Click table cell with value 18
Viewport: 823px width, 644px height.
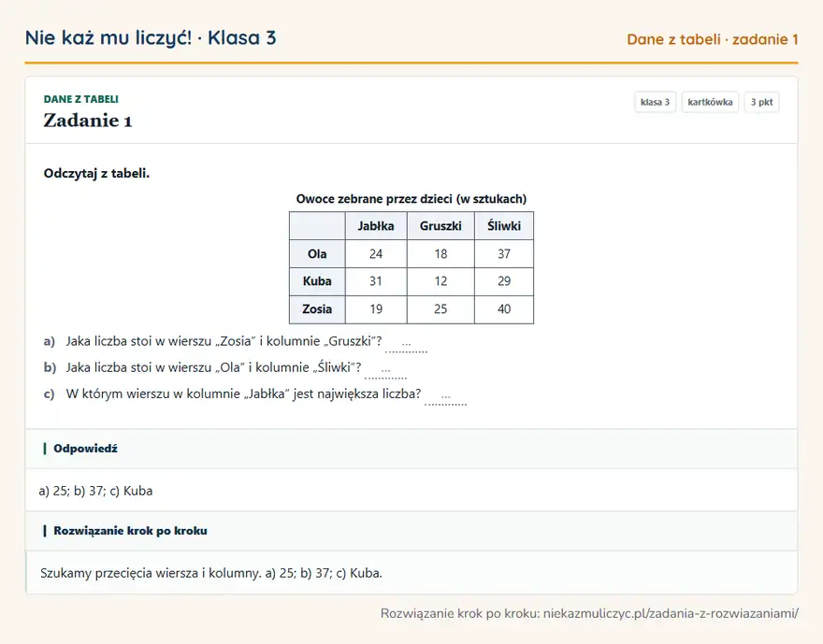pyautogui.click(x=440, y=254)
